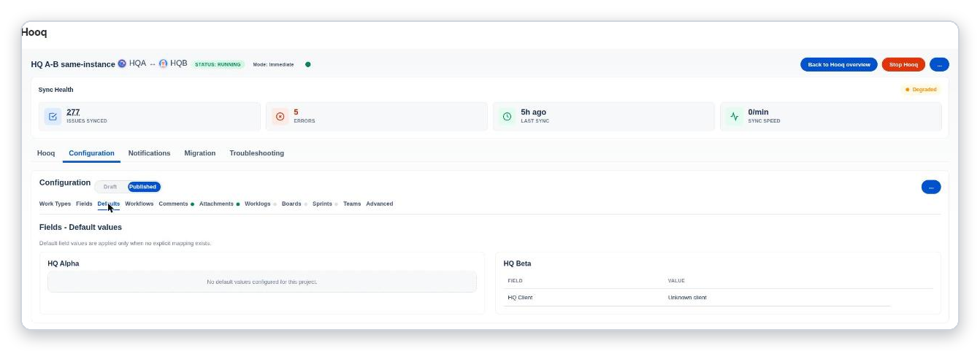Click the no default values message
The height and width of the screenshot is (351, 980).
pyautogui.click(x=262, y=282)
